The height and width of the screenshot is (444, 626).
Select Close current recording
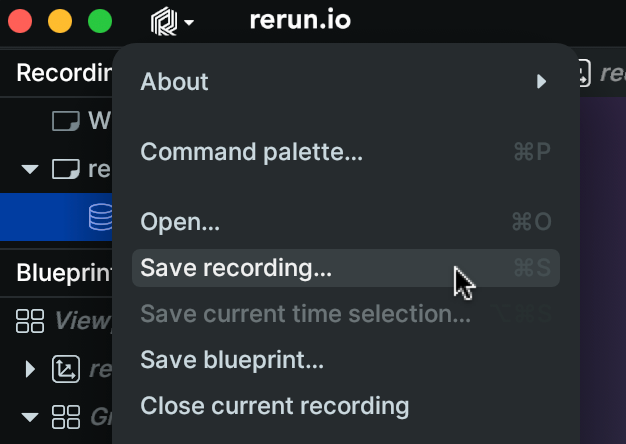(346, 406)
